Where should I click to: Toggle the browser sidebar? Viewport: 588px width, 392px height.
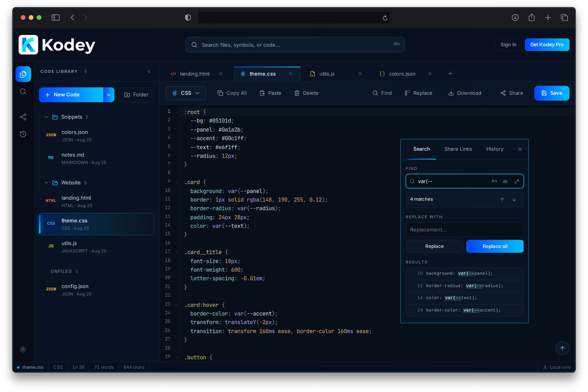[x=55, y=17]
